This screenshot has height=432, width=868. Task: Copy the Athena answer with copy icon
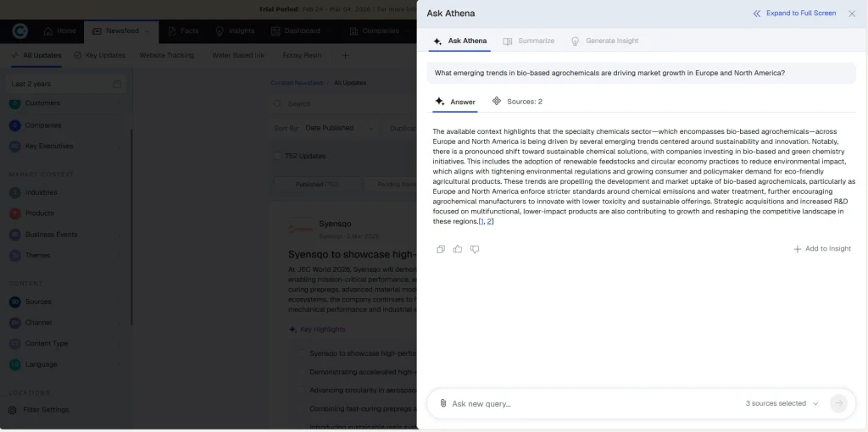coord(441,249)
